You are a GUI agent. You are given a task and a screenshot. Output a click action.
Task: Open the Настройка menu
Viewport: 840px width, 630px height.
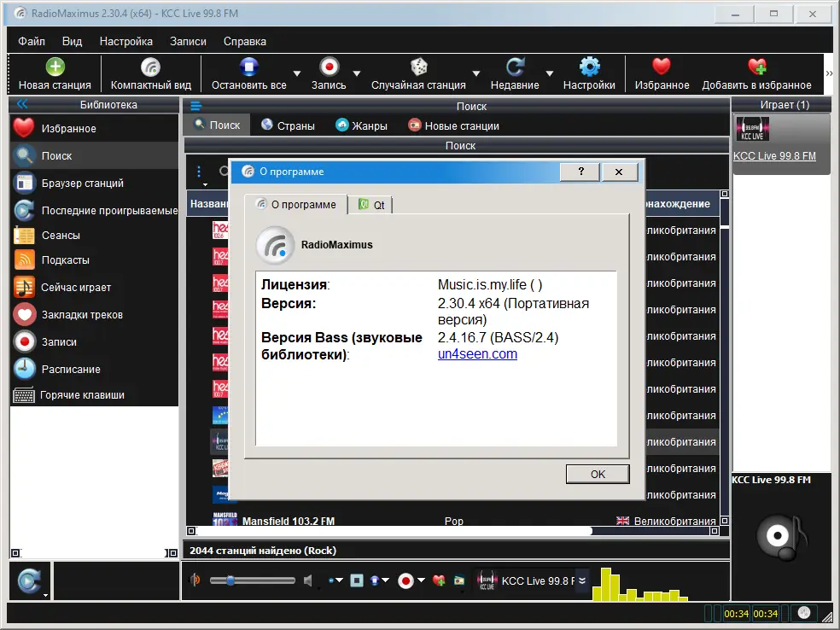pos(125,41)
